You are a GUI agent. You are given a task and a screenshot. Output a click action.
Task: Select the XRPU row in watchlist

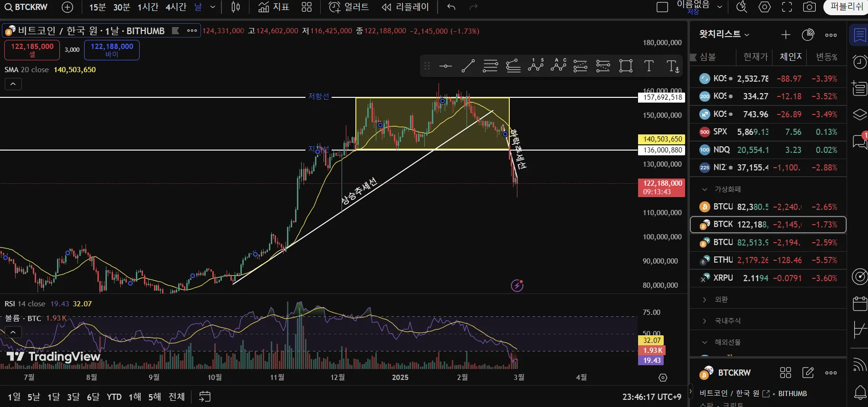[x=768, y=278]
